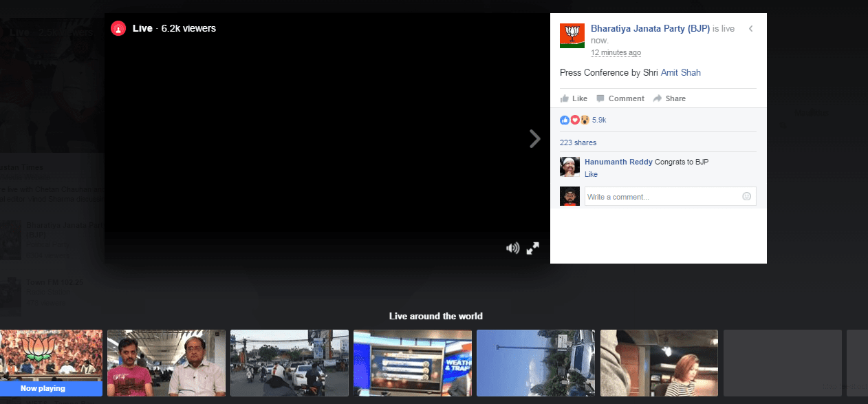Click the blue thumbs-up reaction icon
Image resolution: width=868 pixels, height=404 pixels.
[x=565, y=120]
